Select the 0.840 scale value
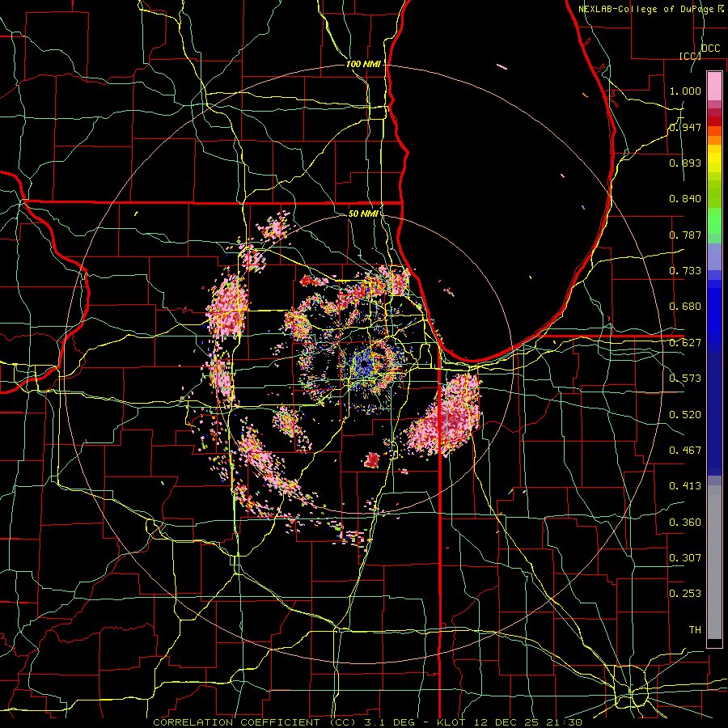Screen dimensions: 728x728 coord(685,199)
